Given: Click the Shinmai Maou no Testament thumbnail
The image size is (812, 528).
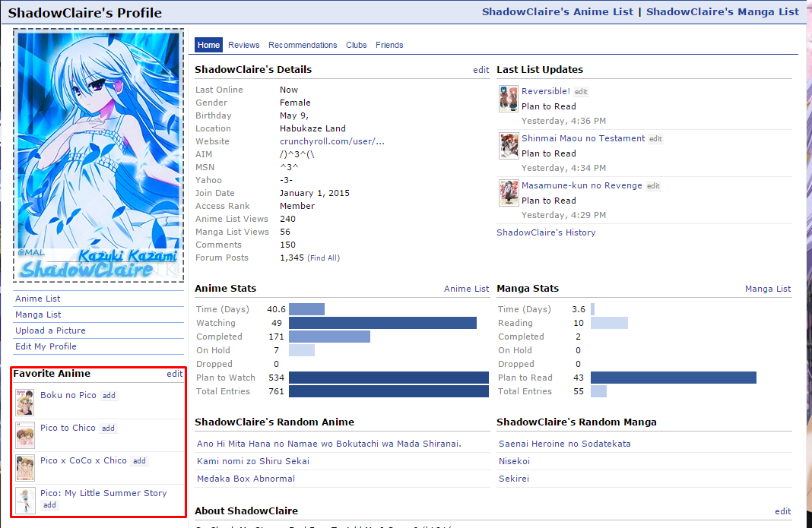Looking at the screenshot, I should [509, 146].
